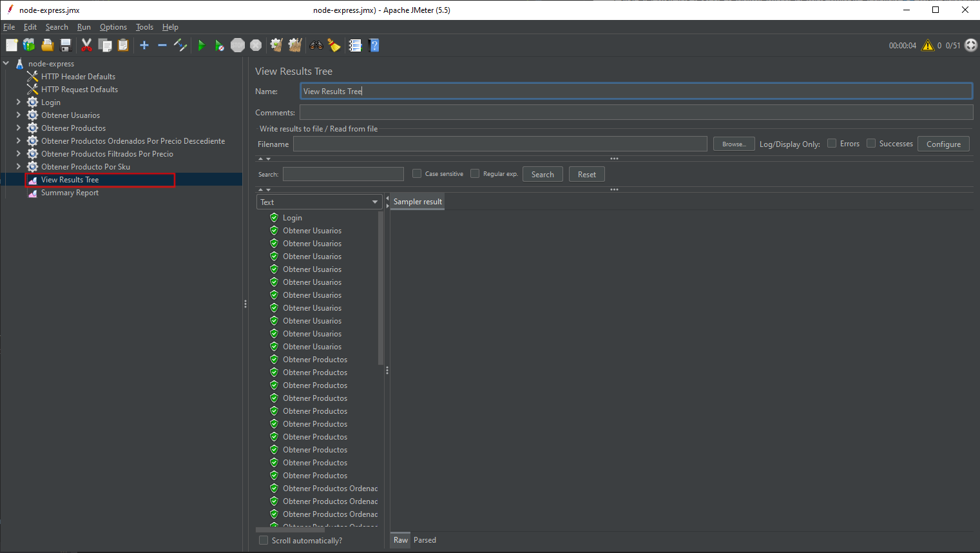The image size is (980, 553).
Task: Switch to the Raw tab
Action: 401,540
